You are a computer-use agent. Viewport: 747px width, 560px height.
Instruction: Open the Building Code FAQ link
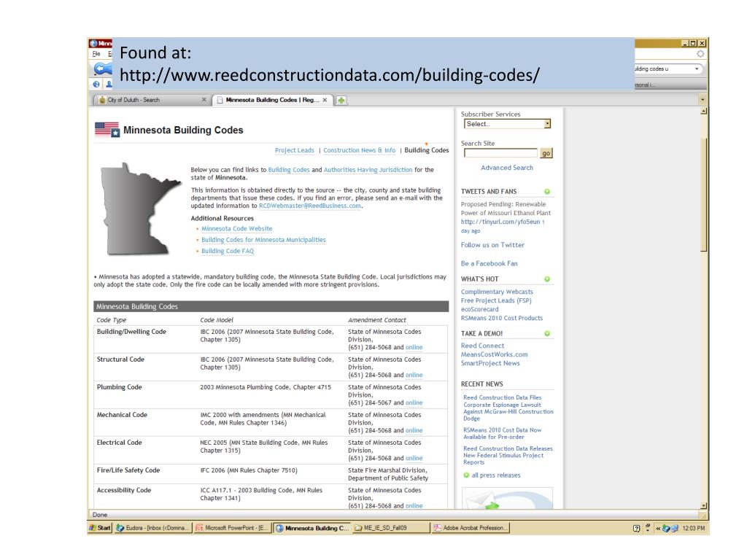(228, 251)
